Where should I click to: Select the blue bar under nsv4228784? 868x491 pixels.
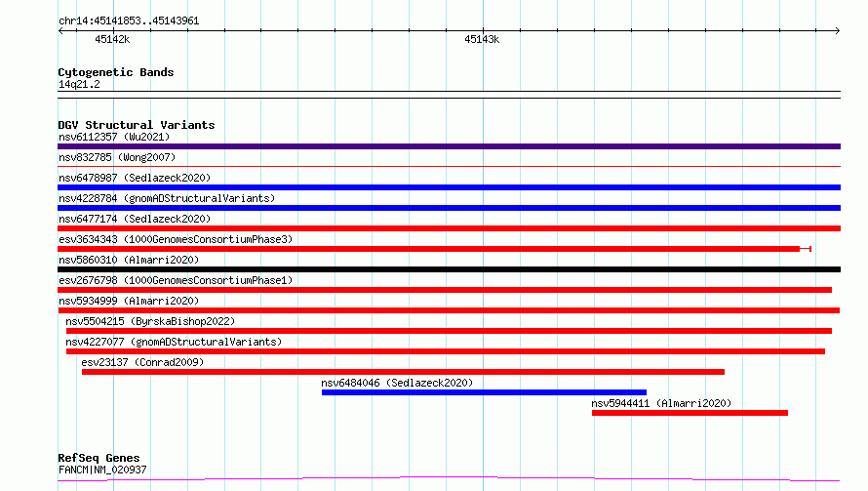[449, 208]
